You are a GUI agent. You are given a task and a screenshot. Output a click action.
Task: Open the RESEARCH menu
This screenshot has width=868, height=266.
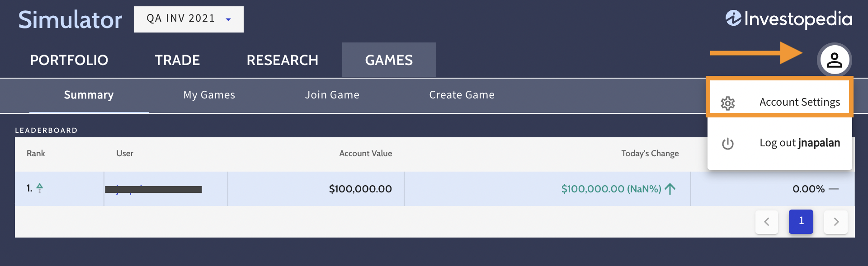(283, 60)
